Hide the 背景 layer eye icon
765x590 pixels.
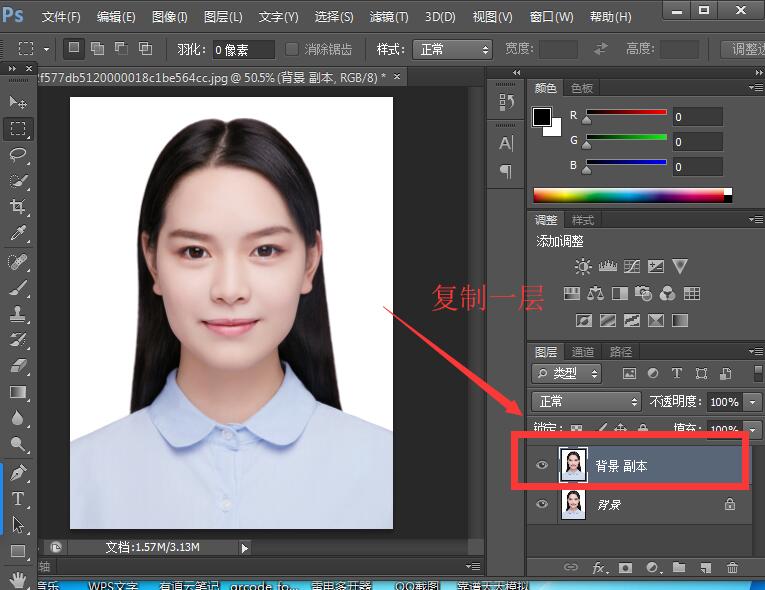542,504
